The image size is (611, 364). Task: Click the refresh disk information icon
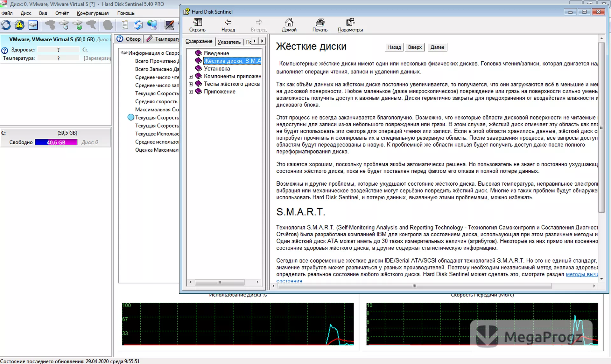click(x=6, y=25)
